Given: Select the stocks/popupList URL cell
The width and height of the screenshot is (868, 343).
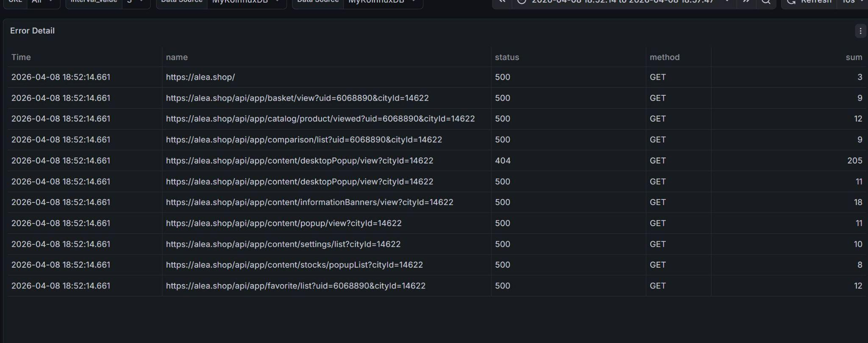Looking at the screenshot, I should click(295, 265).
